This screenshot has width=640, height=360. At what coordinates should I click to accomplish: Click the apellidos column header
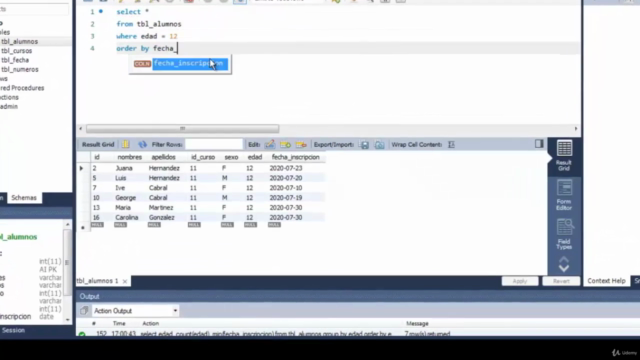(163, 157)
